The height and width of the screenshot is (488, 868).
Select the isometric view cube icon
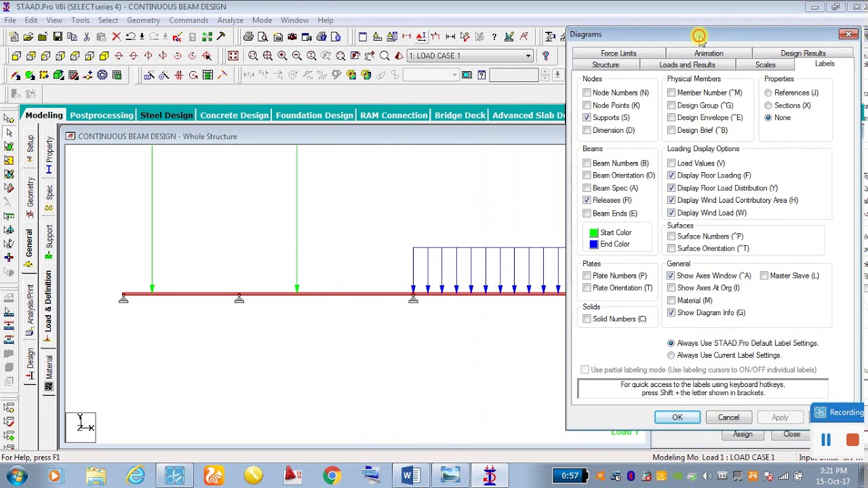[104, 56]
